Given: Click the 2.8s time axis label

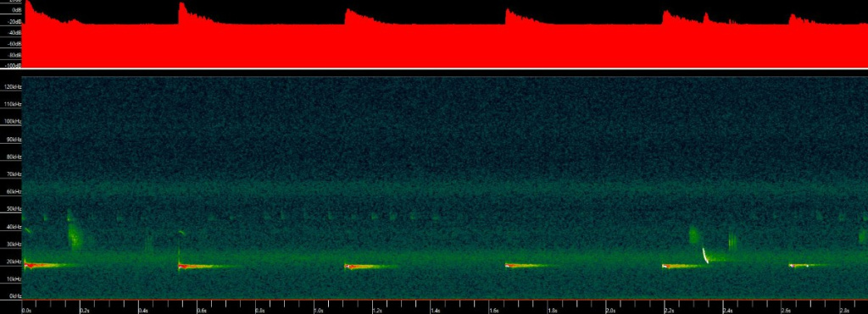Looking at the screenshot, I should [x=844, y=311].
